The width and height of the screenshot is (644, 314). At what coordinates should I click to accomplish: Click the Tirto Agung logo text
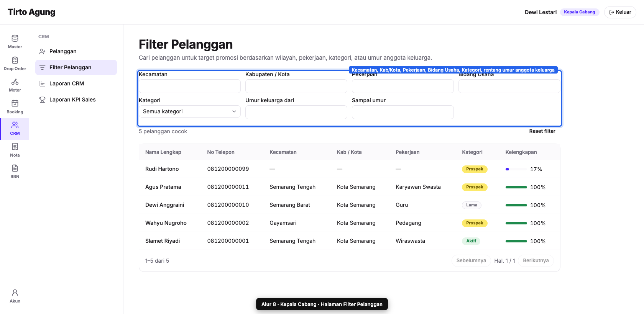point(31,12)
